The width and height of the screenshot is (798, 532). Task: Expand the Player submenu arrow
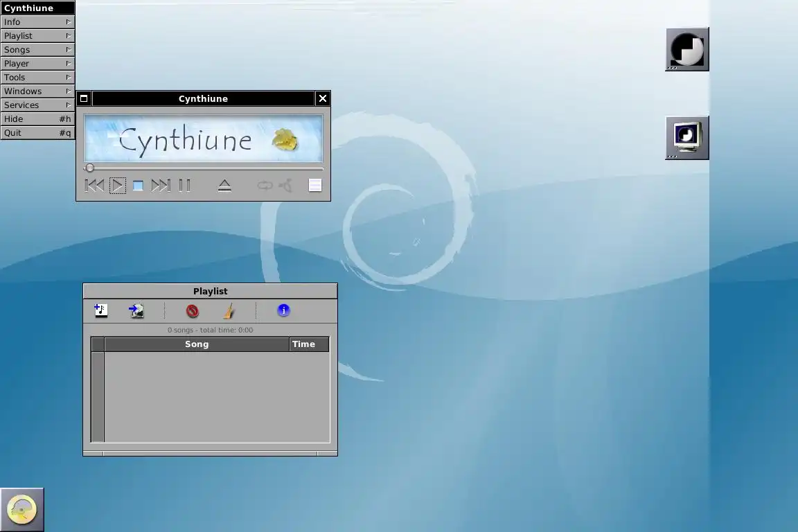click(x=68, y=63)
